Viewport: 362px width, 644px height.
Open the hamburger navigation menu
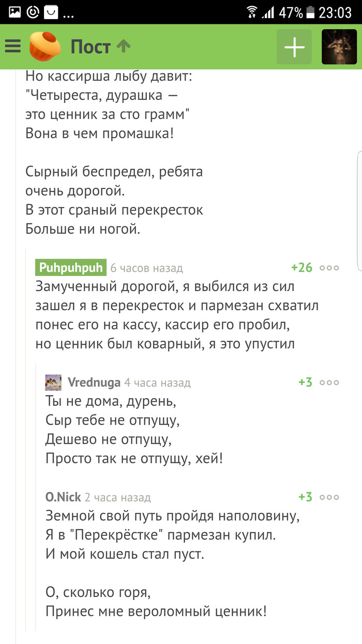13,47
